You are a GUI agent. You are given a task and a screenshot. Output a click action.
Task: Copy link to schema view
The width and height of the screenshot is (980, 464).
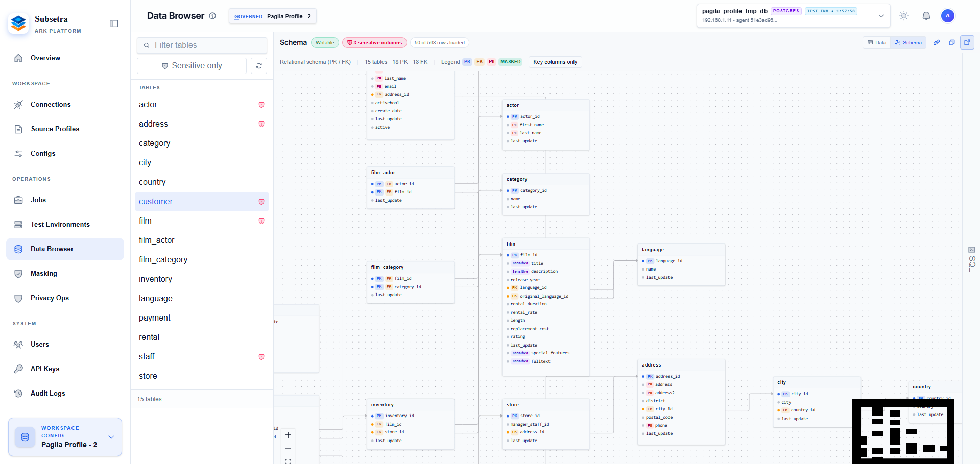937,42
